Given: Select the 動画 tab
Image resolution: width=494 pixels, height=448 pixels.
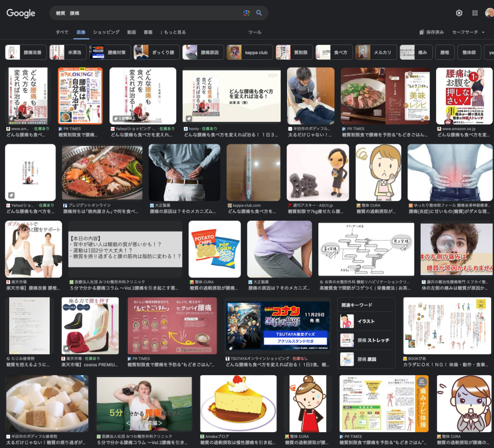Looking at the screenshot, I should (131, 32).
